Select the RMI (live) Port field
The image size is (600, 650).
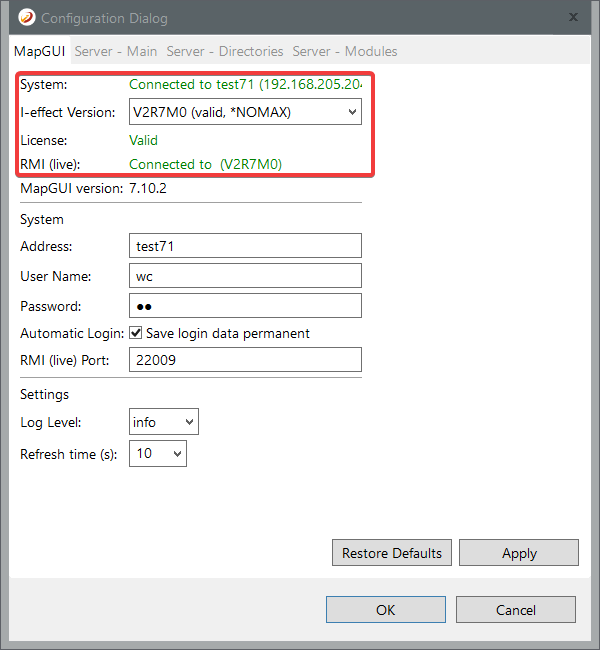click(245, 360)
